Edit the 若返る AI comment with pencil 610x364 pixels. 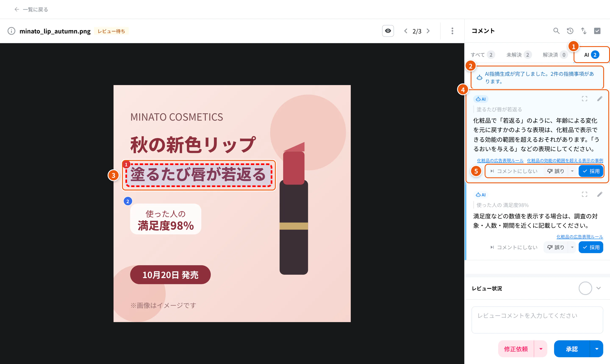click(x=600, y=99)
